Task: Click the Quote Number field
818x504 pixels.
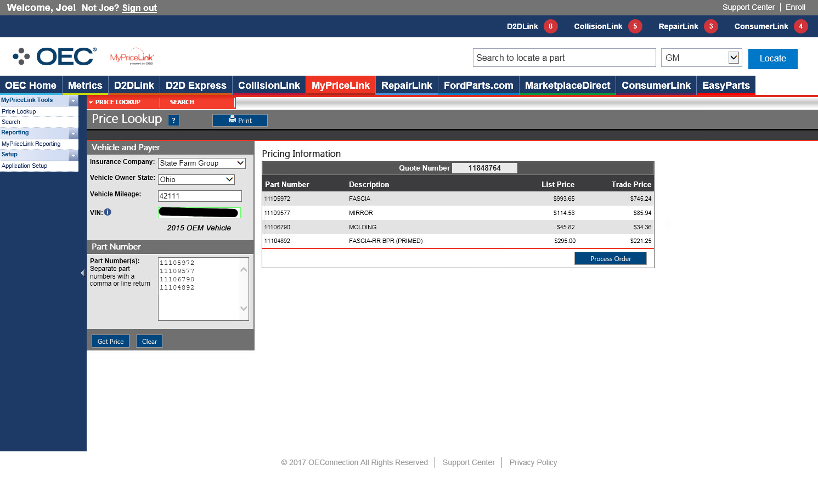Action: pos(484,168)
